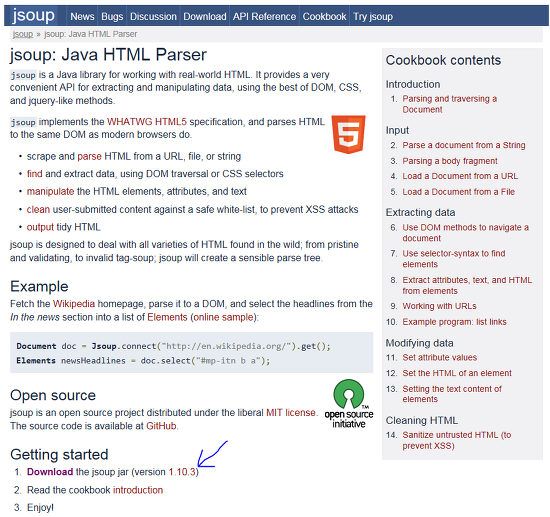Click the Jsoup.connect code line

coord(173,346)
